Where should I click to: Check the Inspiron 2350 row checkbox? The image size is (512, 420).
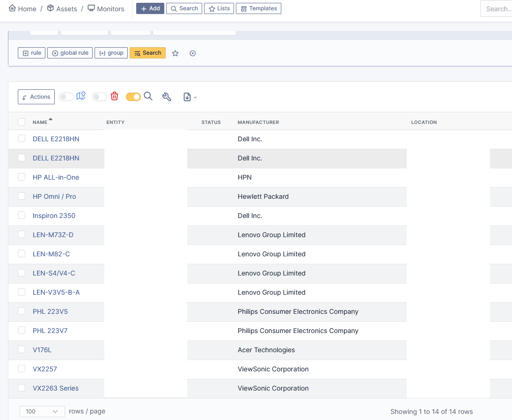tap(22, 216)
